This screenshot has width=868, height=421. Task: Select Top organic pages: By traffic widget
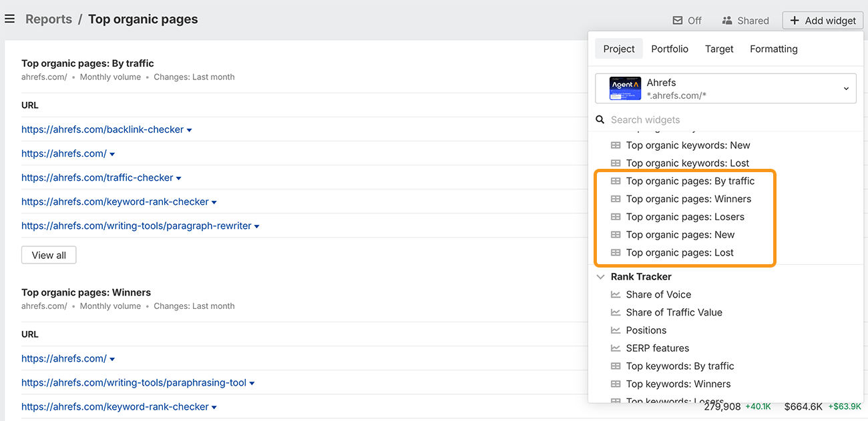pyautogui.click(x=690, y=181)
